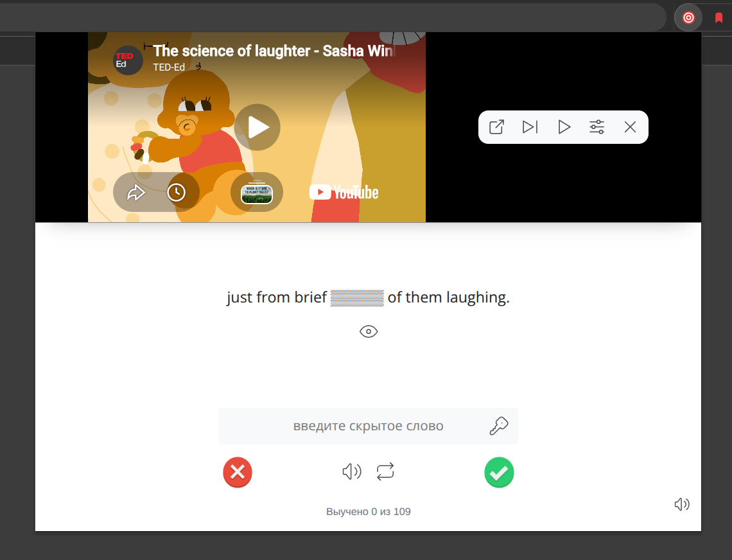Reveal hidden word with eye icon
This screenshot has width=732, height=560.
point(369,331)
